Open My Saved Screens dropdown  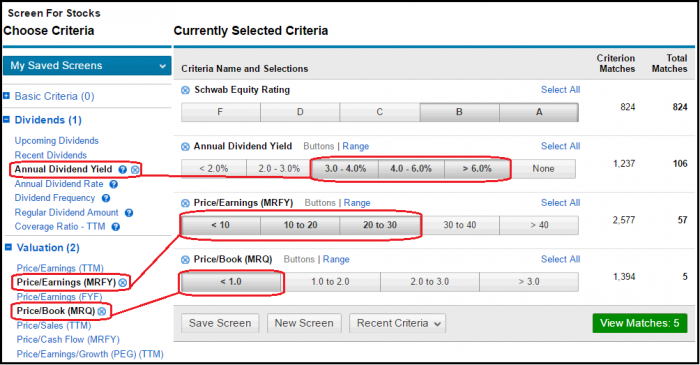click(x=88, y=66)
